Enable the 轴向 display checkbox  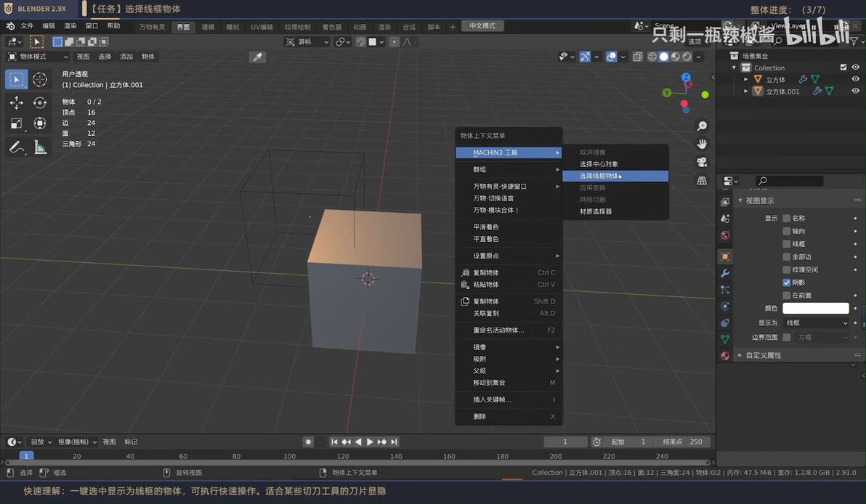(787, 231)
